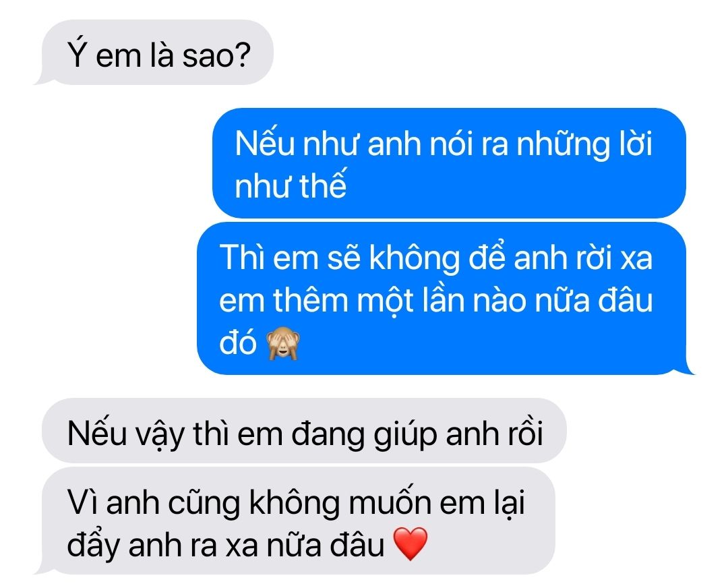The width and height of the screenshot is (728, 586).
Task: Click the word "không" in the blue message
Action: coord(413,258)
